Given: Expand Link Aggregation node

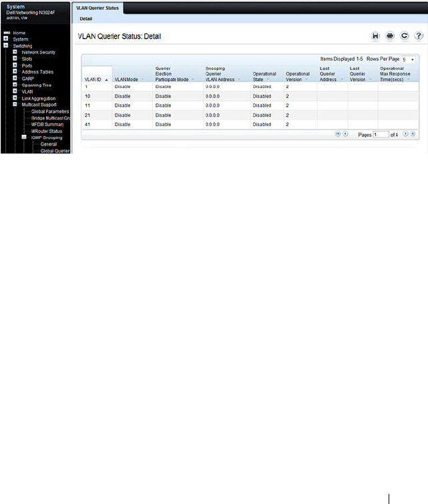Looking at the screenshot, I should point(15,97).
